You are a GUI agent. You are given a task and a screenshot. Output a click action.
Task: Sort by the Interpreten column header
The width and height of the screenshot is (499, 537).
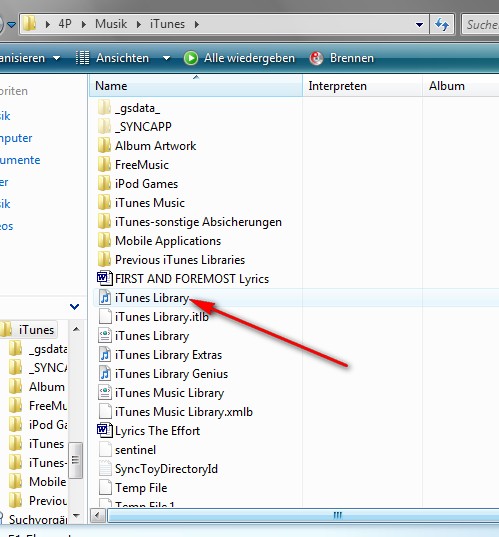tap(362, 86)
